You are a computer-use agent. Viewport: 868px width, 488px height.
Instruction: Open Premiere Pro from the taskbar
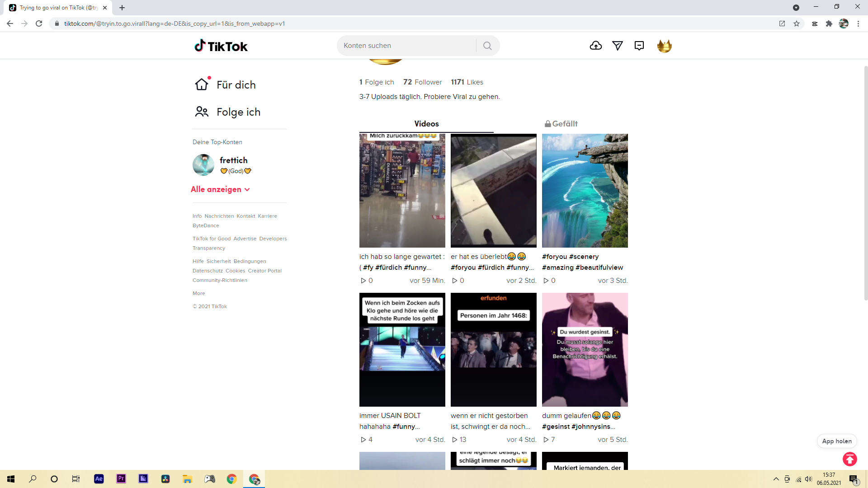point(121,479)
